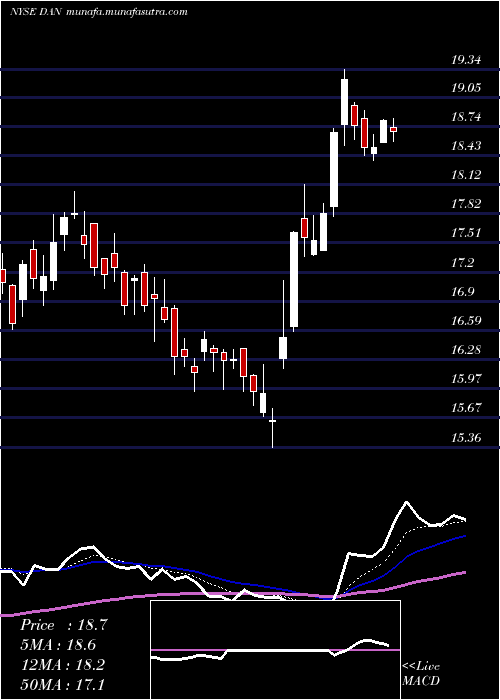Click the NYSE DAN munafa.munafasutra.com title
The image size is (500, 700).
coord(99,12)
